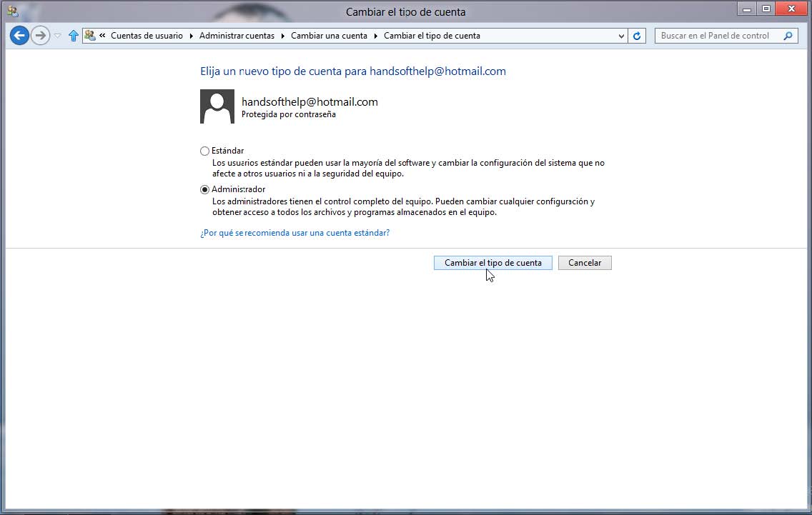Image resolution: width=812 pixels, height=515 pixels.
Task: Go up one level with Up arrow
Action: [73, 36]
